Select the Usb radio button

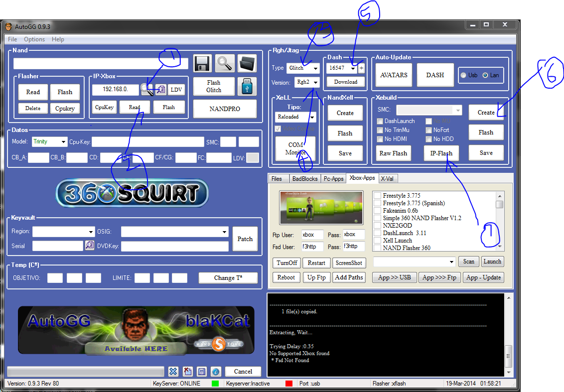click(x=463, y=75)
